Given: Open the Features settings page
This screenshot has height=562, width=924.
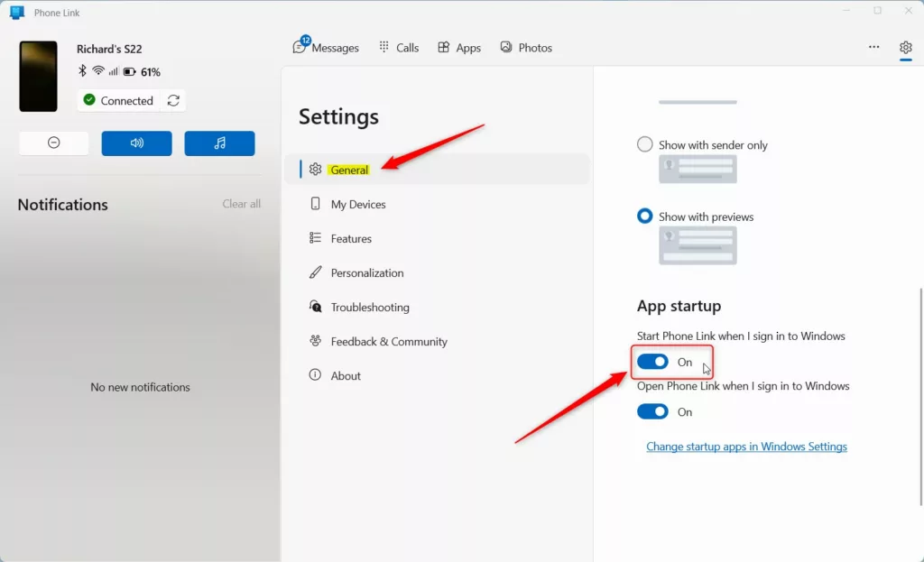Looking at the screenshot, I should pos(438,238).
